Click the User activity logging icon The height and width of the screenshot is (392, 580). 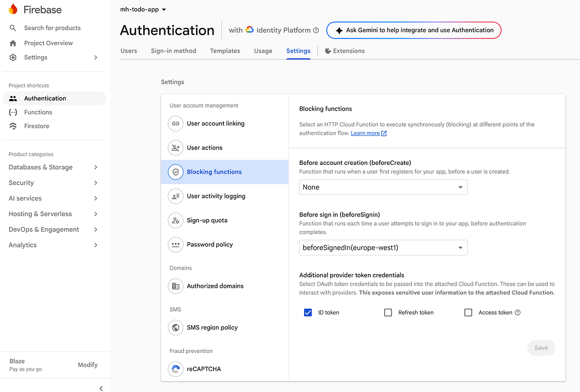[x=176, y=196]
